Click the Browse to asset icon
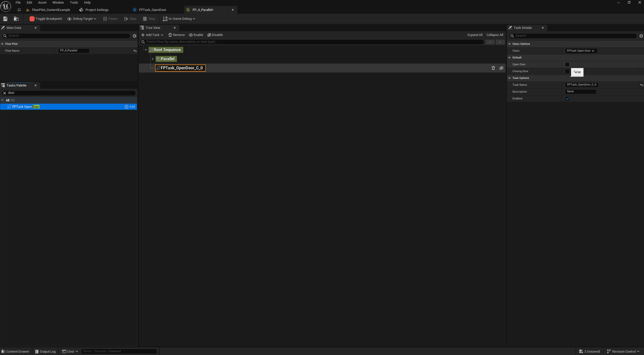Screen dimensions: 644x355 click(16, 19)
